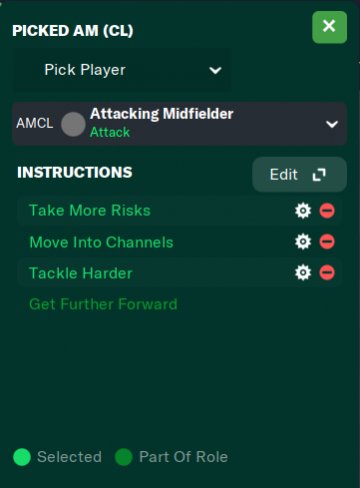Click the Pick Player dropdown arrow
Viewport: 360px width, 488px height.
pyautogui.click(x=215, y=70)
